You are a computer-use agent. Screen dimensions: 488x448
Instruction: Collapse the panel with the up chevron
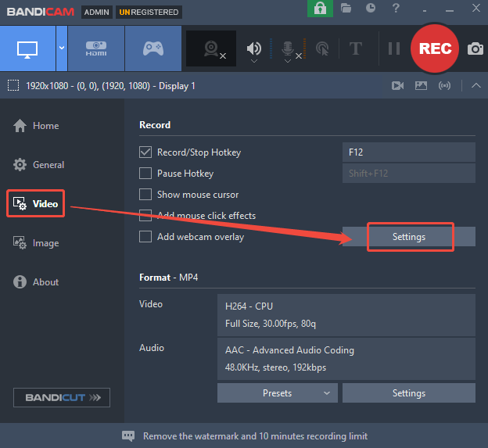pyautogui.click(x=475, y=85)
